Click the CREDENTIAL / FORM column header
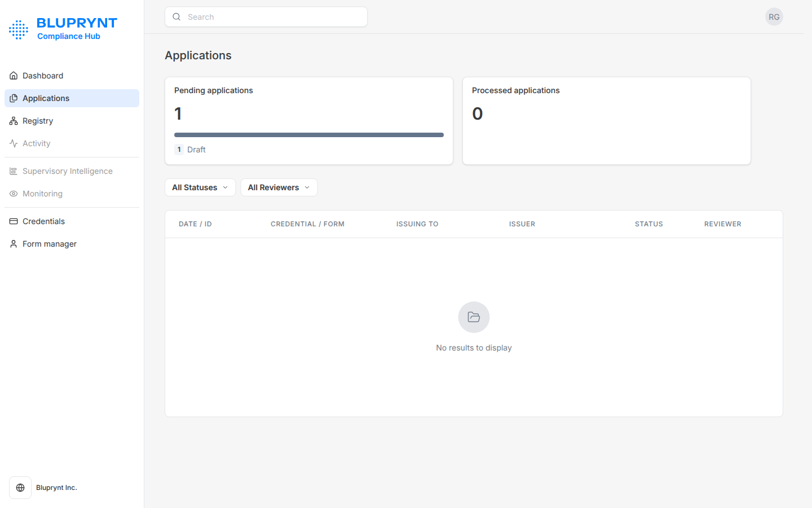 pos(307,224)
